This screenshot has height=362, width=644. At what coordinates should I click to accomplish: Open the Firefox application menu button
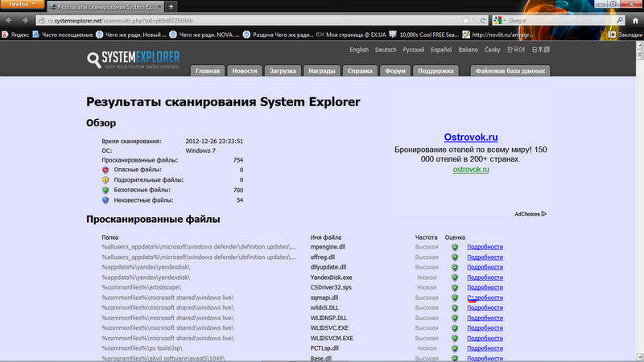pyautogui.click(x=22, y=4)
